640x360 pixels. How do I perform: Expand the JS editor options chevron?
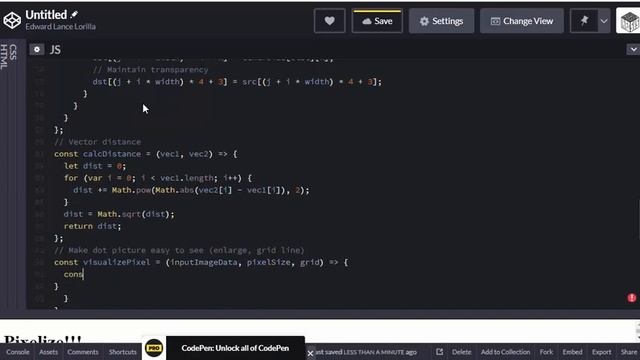click(x=633, y=50)
